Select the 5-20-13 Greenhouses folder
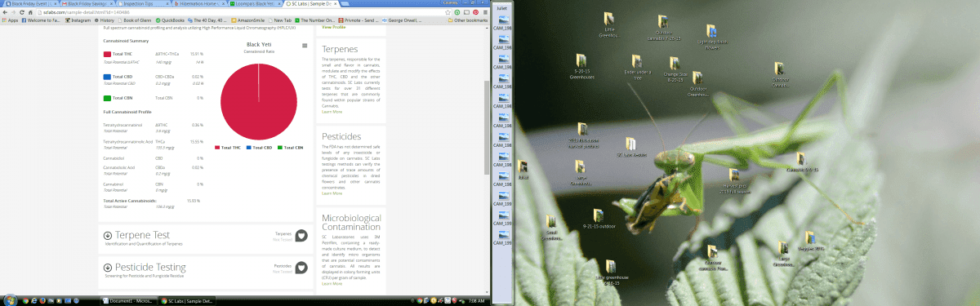The width and height of the screenshot is (980, 306). coord(581,66)
